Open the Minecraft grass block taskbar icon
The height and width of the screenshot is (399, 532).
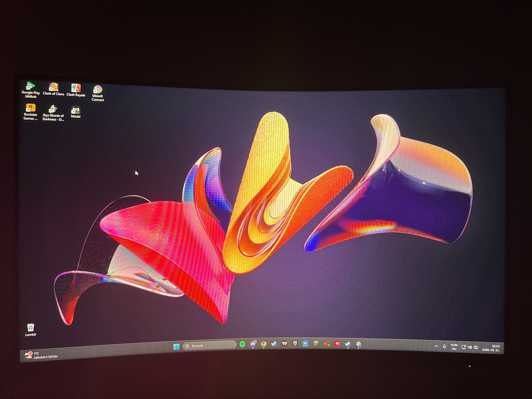316,343
